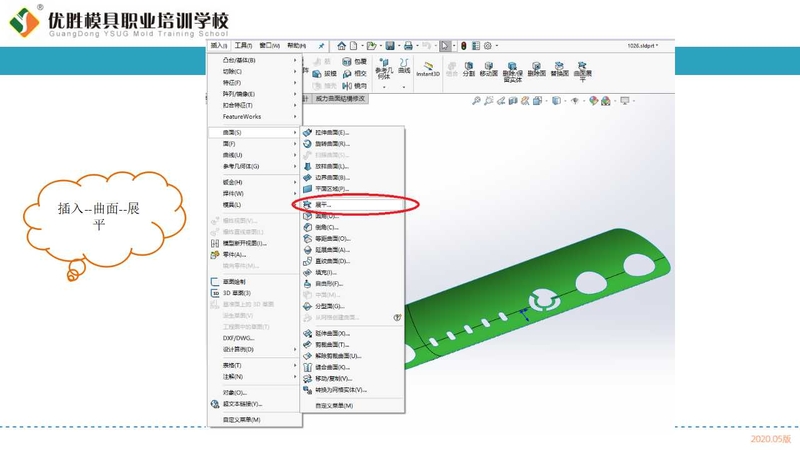
Task: Expand the 阵列/镜像(E) submenu
Action: [x=254, y=94]
